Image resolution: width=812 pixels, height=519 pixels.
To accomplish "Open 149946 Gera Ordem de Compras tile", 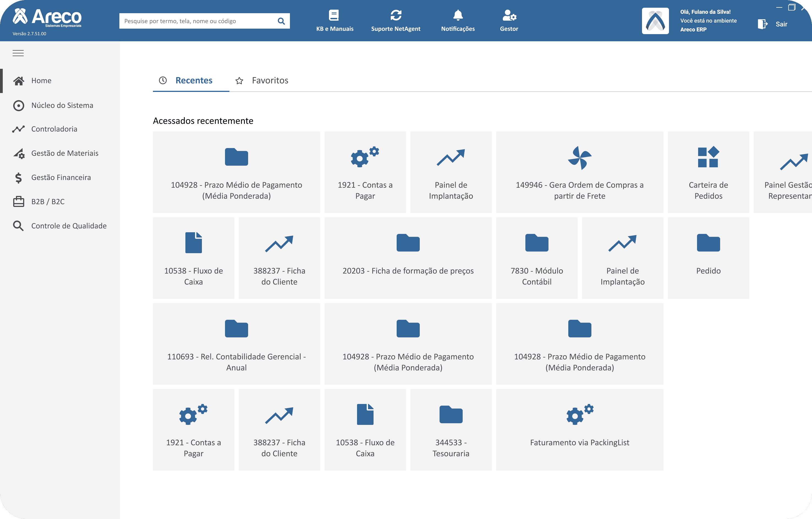I will pyautogui.click(x=579, y=172).
